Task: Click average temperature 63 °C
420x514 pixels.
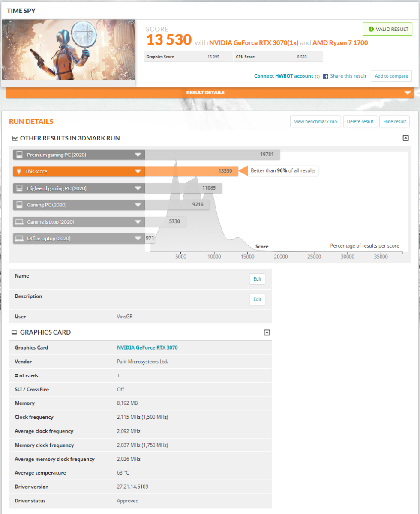Action: coord(123,473)
